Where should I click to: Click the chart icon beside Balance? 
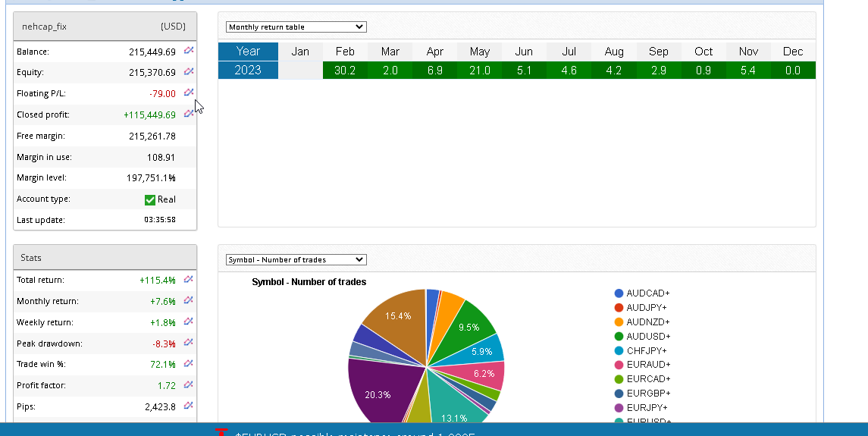tap(189, 52)
